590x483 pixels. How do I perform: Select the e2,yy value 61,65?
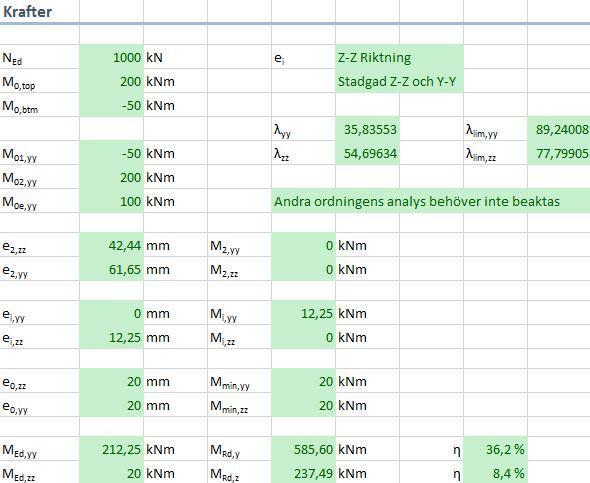click(x=111, y=269)
